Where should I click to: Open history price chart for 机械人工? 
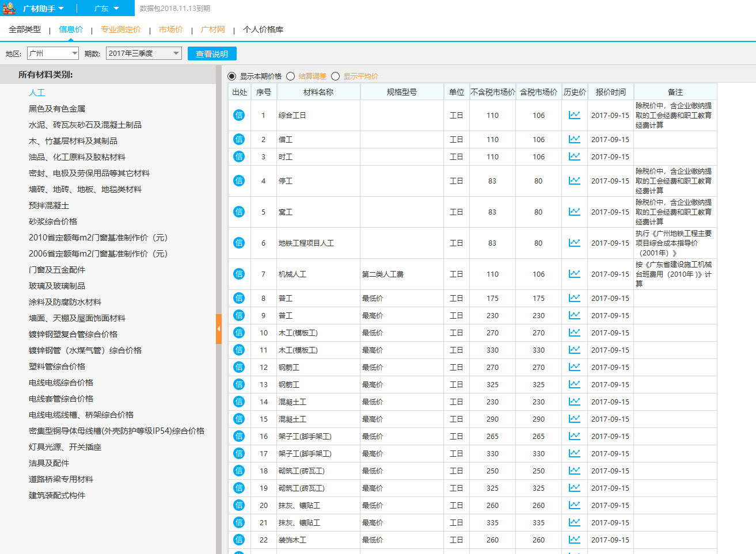point(575,274)
